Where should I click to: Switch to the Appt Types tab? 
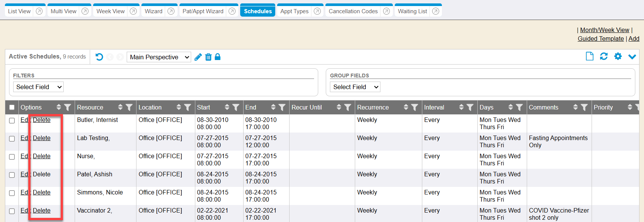(x=294, y=11)
